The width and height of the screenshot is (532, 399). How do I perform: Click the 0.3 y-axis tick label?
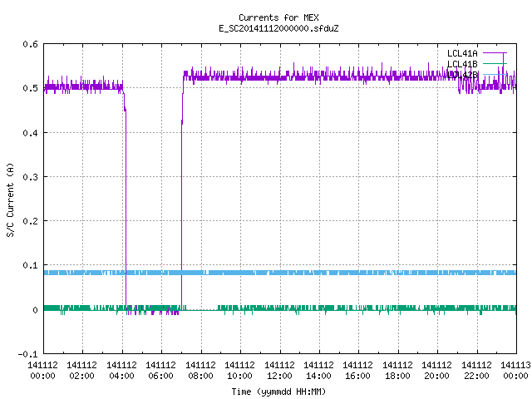[x=30, y=177]
